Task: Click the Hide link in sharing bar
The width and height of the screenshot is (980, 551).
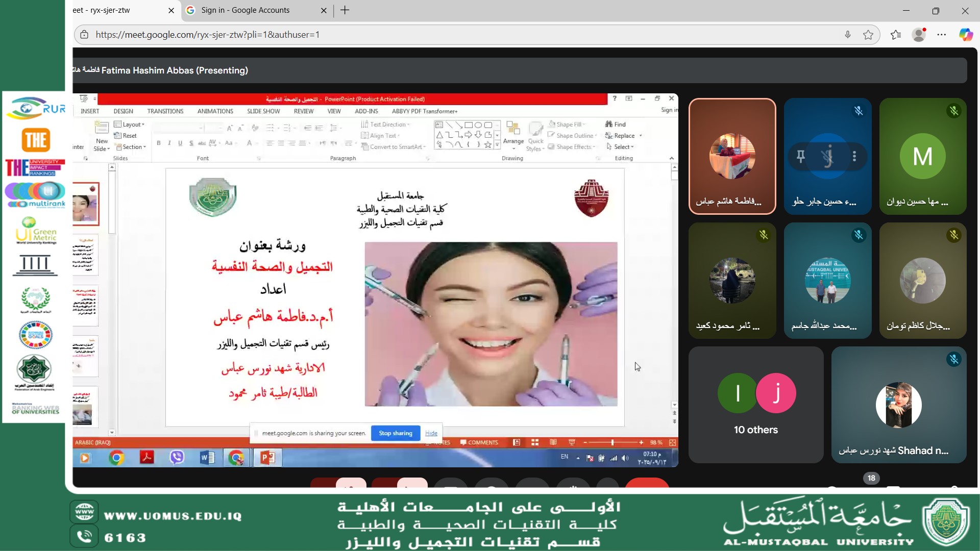Action: (431, 433)
